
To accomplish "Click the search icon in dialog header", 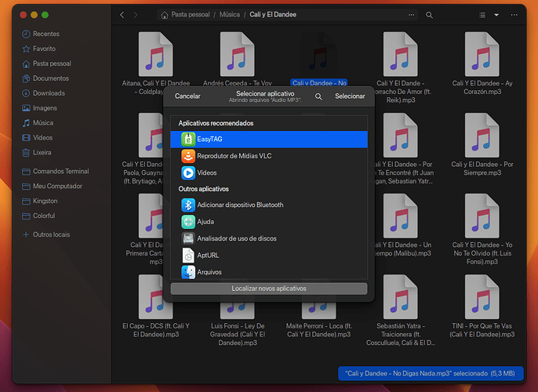I will point(318,96).
